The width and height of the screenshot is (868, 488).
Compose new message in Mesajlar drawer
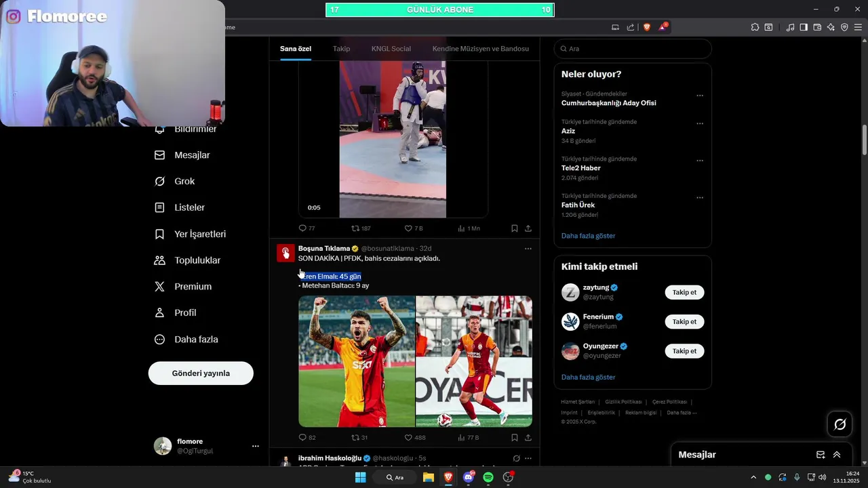point(821,455)
